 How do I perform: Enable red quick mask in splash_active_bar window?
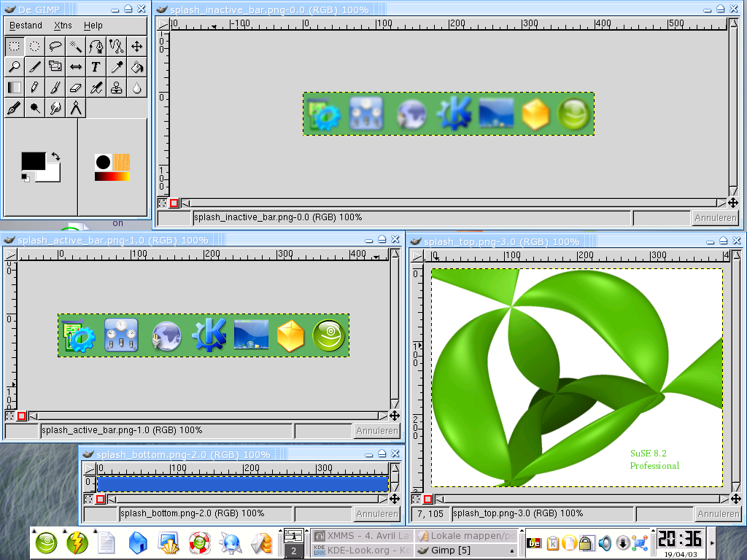21,416
